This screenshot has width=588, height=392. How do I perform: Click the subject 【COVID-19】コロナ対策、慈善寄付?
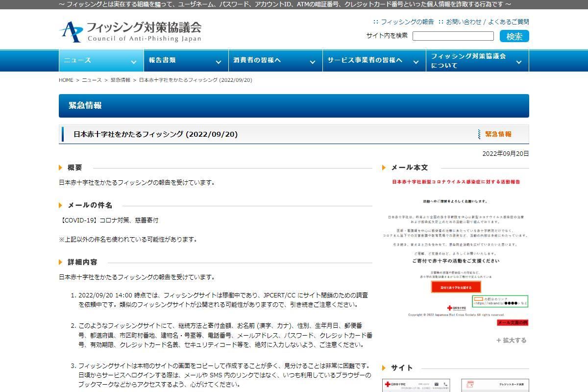[109, 220]
